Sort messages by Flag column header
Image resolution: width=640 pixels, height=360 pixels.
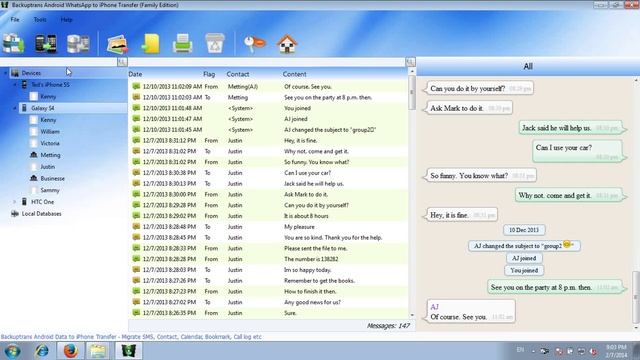(209, 74)
